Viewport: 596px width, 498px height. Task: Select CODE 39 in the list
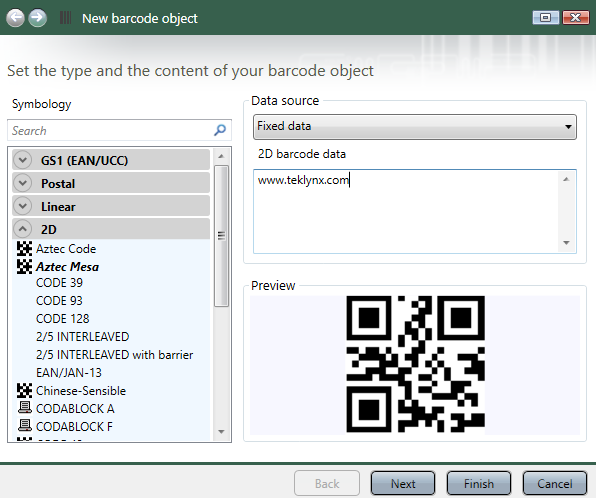click(59, 283)
